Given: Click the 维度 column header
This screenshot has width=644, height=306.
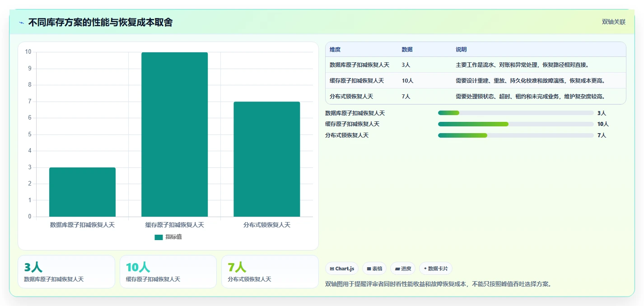Looking at the screenshot, I should [335, 49].
